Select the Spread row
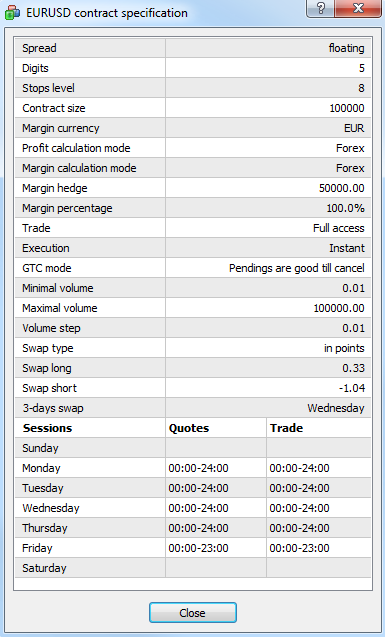This screenshot has width=385, height=637. (x=193, y=48)
